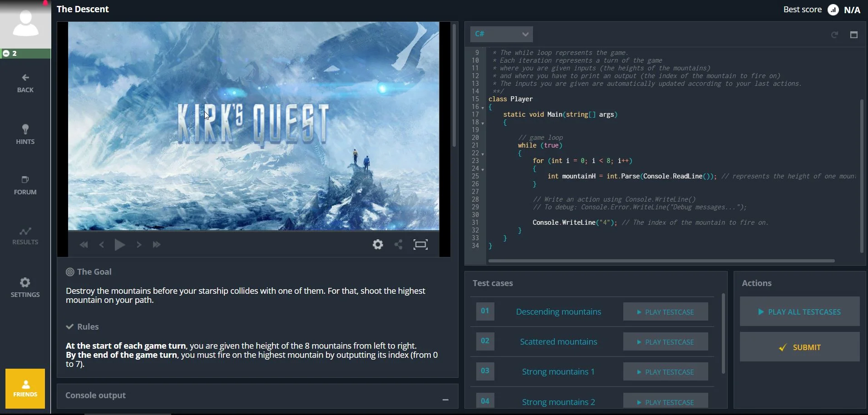Open the C# language dropdown
Viewport: 868px width, 415px height.
click(x=502, y=34)
